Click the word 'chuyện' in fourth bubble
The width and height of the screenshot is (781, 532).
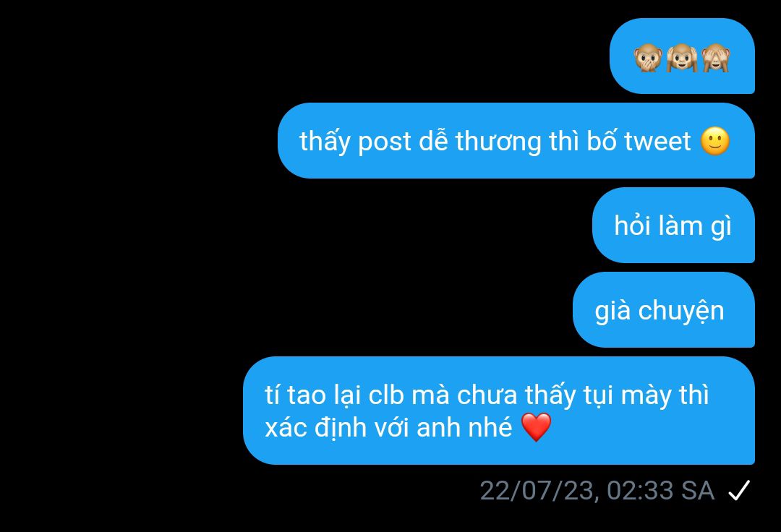tap(681, 312)
